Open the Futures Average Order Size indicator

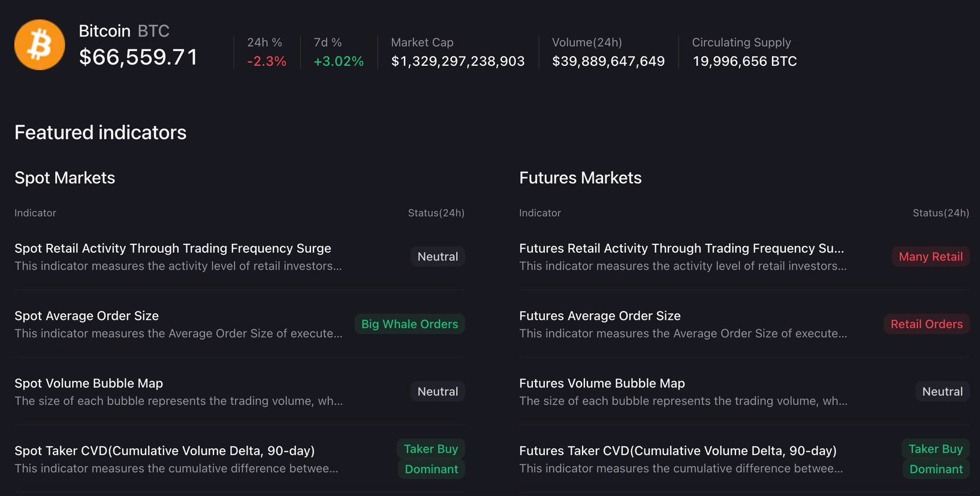coord(599,316)
